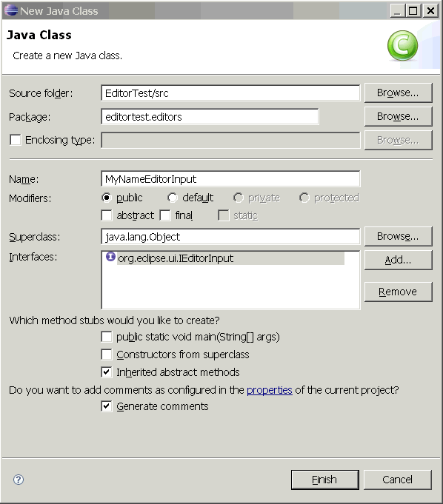443x504 pixels.
Task: Click inside the Name text field
Action: 230,178
